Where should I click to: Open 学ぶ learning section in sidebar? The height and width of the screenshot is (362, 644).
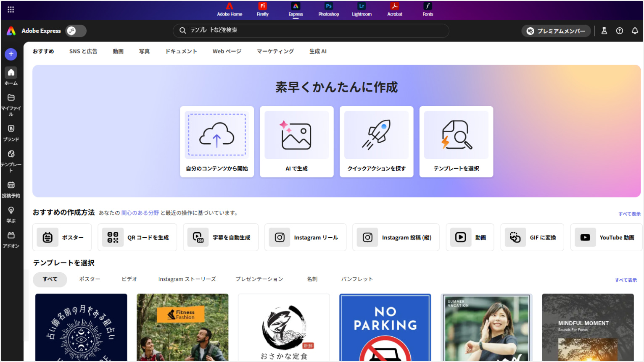(x=11, y=212)
